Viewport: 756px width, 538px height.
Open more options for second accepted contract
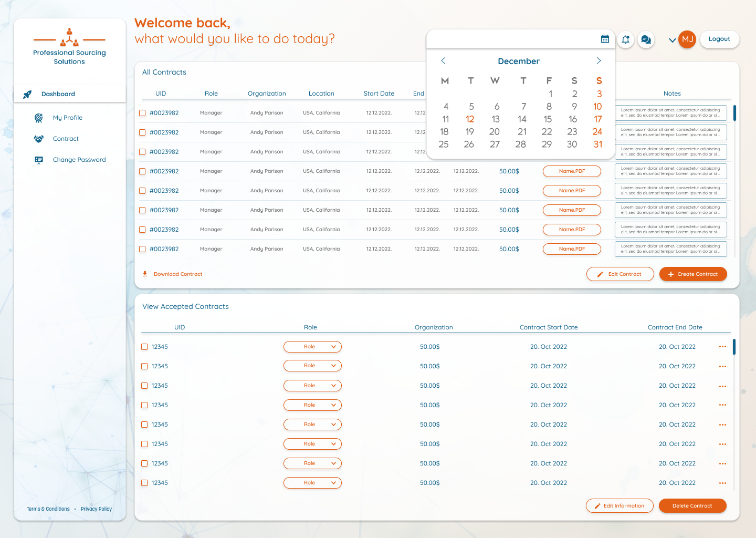(722, 366)
